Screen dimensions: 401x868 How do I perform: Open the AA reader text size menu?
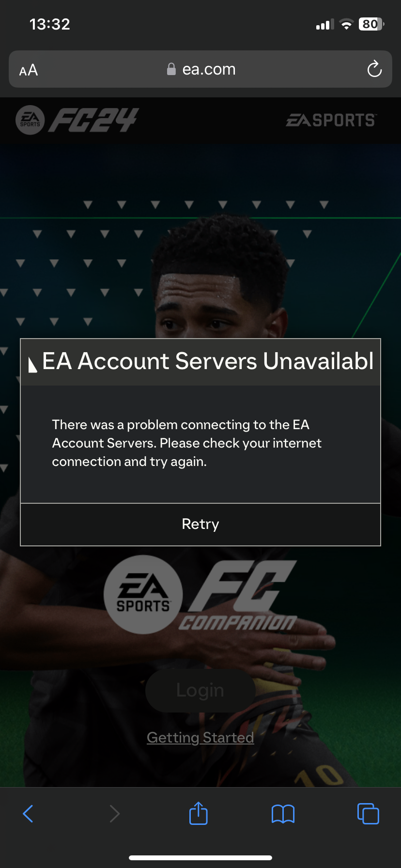[29, 70]
